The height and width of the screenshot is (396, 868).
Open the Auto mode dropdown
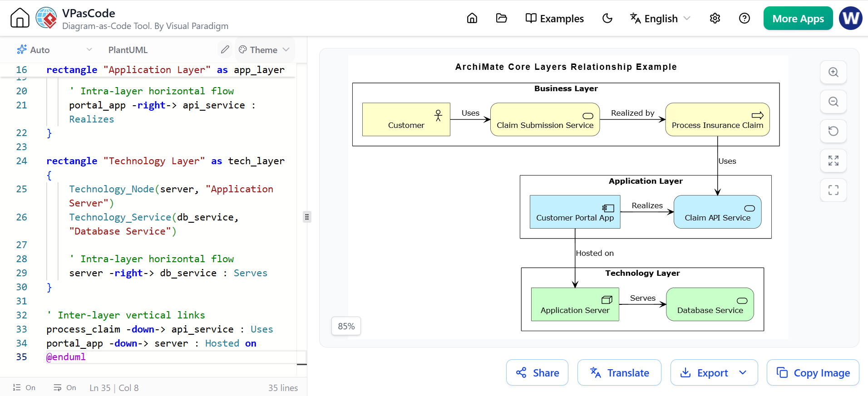pyautogui.click(x=54, y=50)
